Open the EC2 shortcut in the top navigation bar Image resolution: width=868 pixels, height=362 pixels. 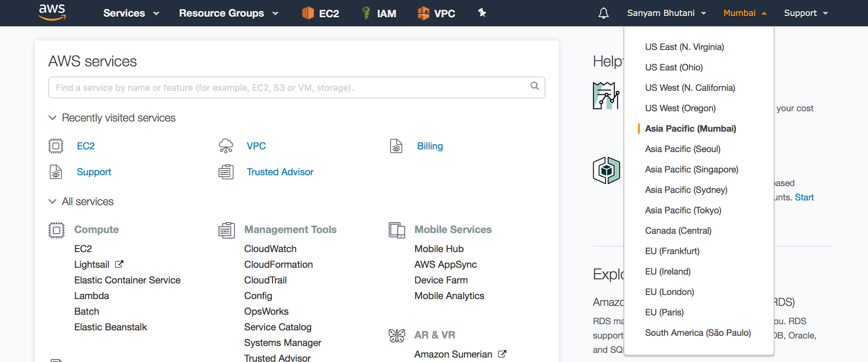(x=321, y=13)
